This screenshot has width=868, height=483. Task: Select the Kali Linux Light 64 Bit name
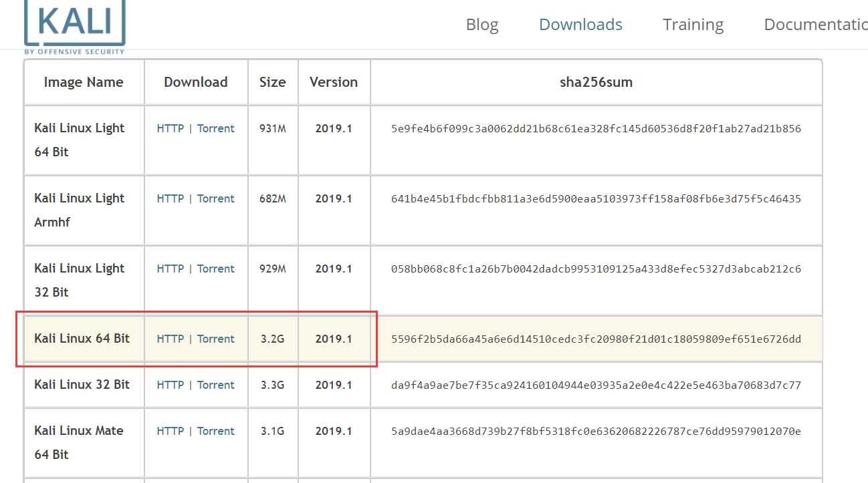coord(80,140)
